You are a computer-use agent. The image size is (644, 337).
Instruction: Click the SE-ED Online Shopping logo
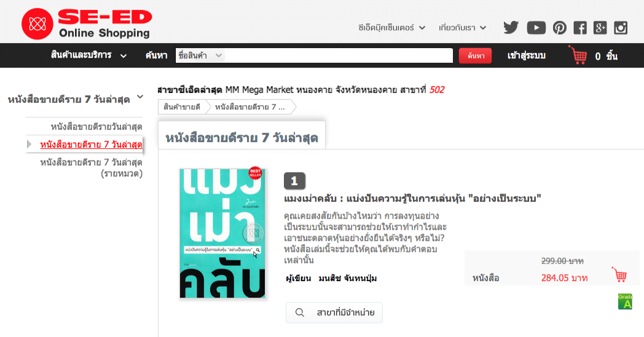point(87,23)
